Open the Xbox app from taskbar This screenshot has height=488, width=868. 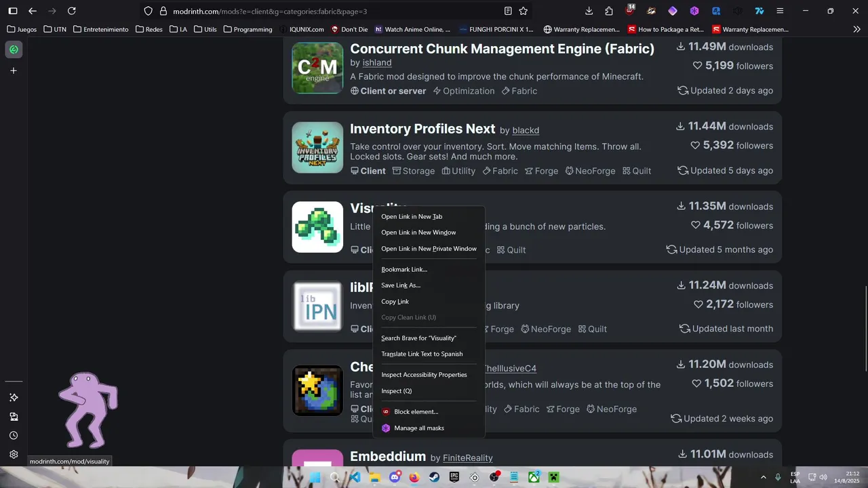click(534, 477)
